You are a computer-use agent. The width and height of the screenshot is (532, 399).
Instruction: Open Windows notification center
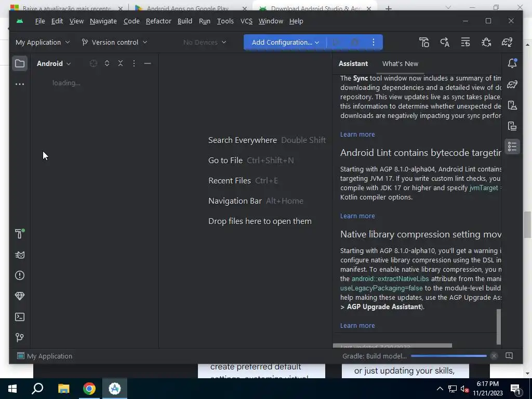(515, 389)
